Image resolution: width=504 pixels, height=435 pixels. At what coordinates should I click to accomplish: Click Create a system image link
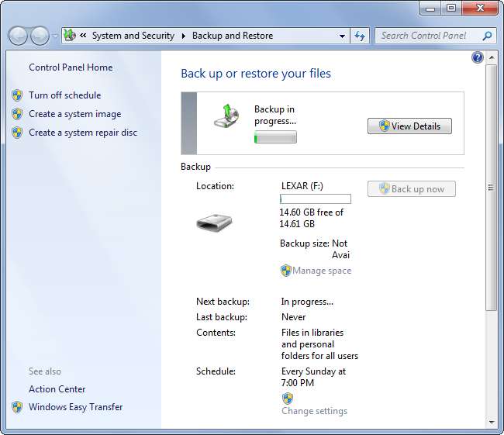click(x=75, y=114)
